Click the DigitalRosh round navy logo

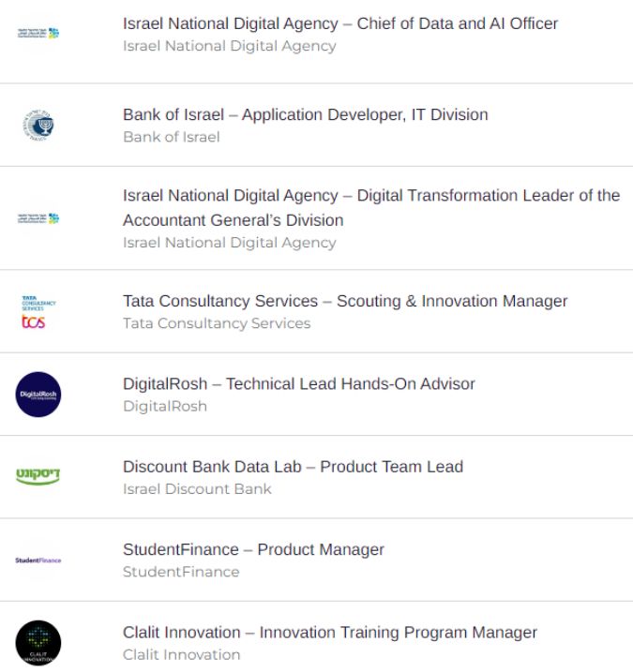coord(38,395)
